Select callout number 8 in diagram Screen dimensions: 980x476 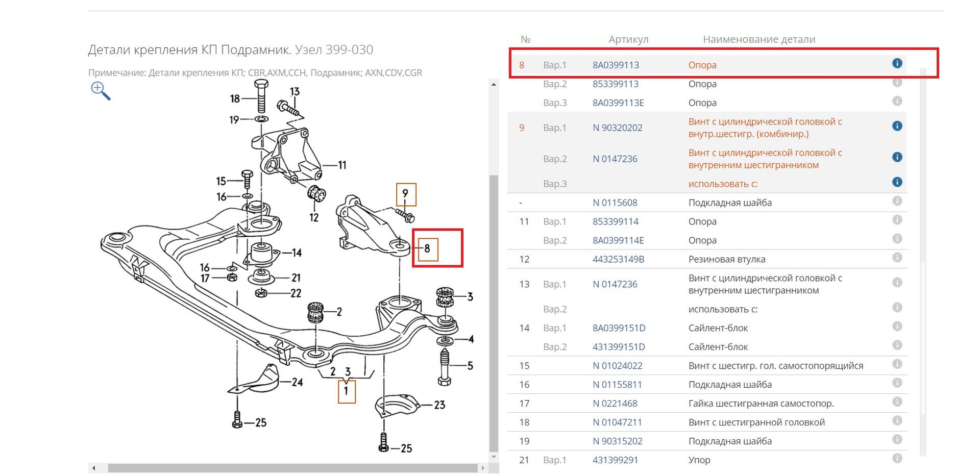tap(428, 249)
